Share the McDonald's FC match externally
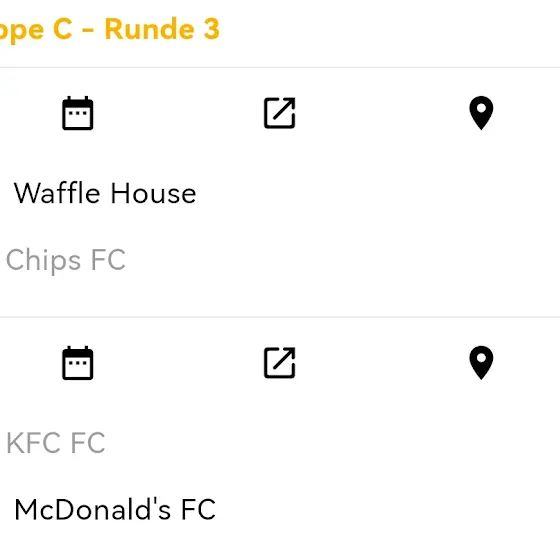The width and height of the screenshot is (560, 560). (280, 362)
